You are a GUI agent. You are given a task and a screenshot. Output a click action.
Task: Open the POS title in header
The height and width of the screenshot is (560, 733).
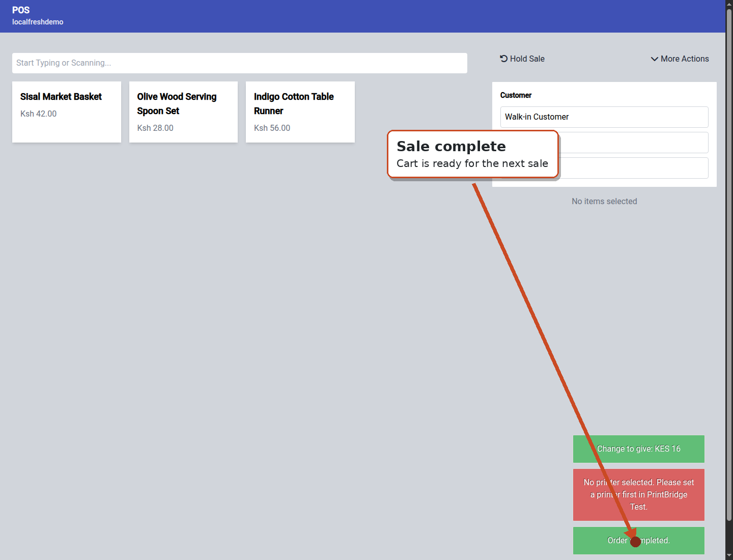coord(21,10)
